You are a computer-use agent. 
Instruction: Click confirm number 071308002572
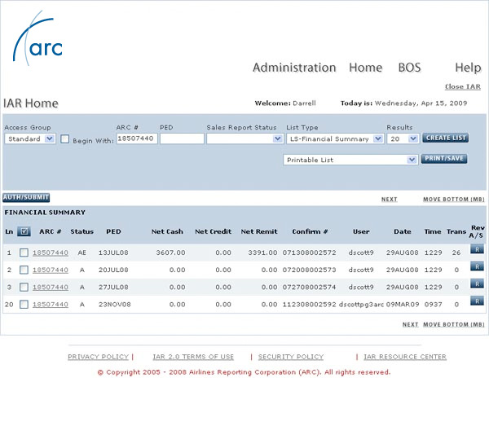click(x=309, y=253)
